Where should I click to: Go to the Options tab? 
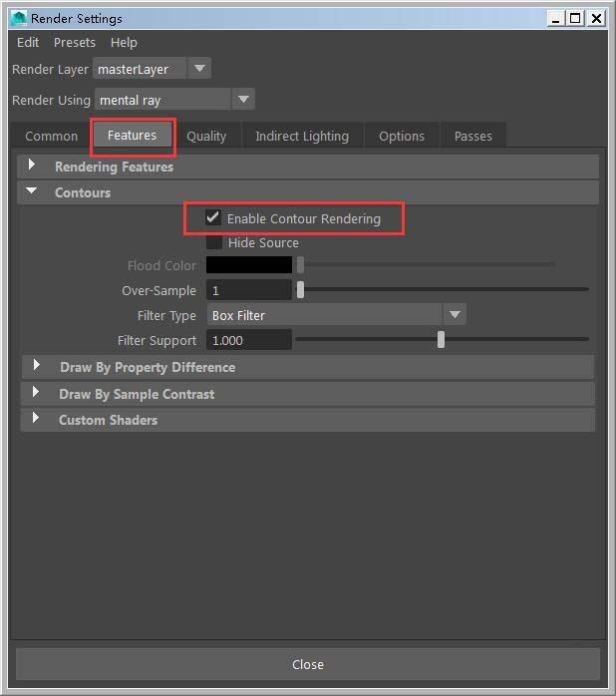click(402, 136)
